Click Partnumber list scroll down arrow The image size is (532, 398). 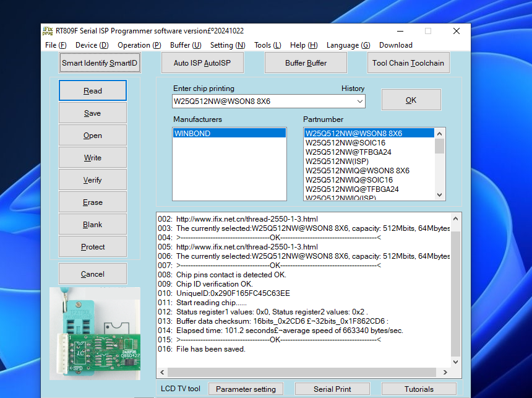click(440, 195)
